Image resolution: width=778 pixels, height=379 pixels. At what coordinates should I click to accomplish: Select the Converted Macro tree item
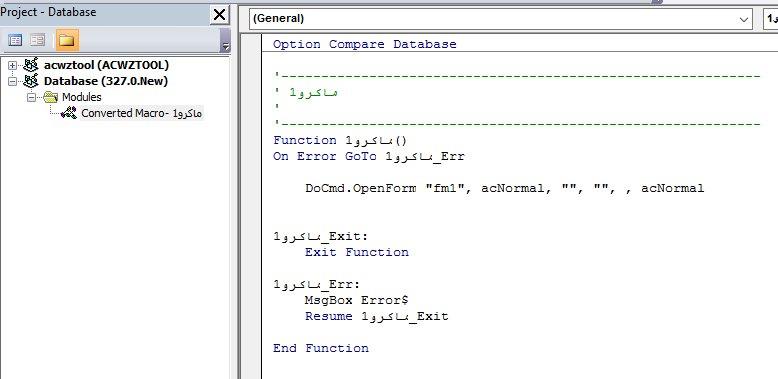pos(141,113)
